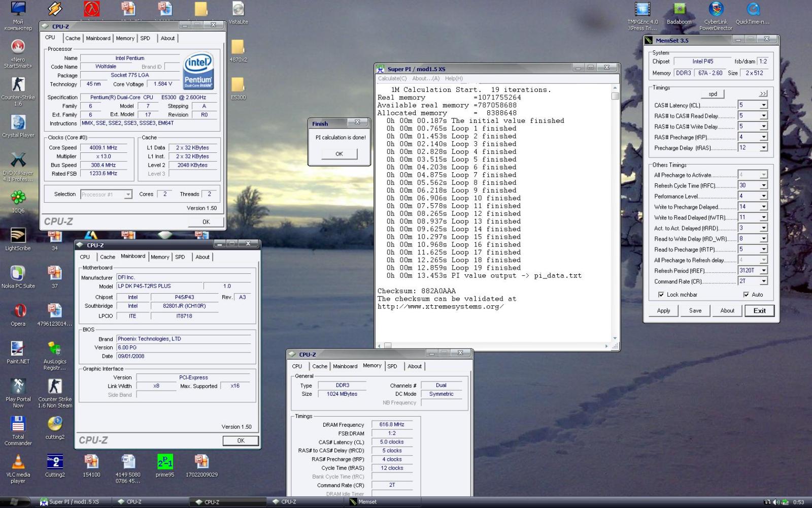The height and width of the screenshot is (508, 812).
Task: Click Core Speed value 4009.1 MHz
Action: 103,148
